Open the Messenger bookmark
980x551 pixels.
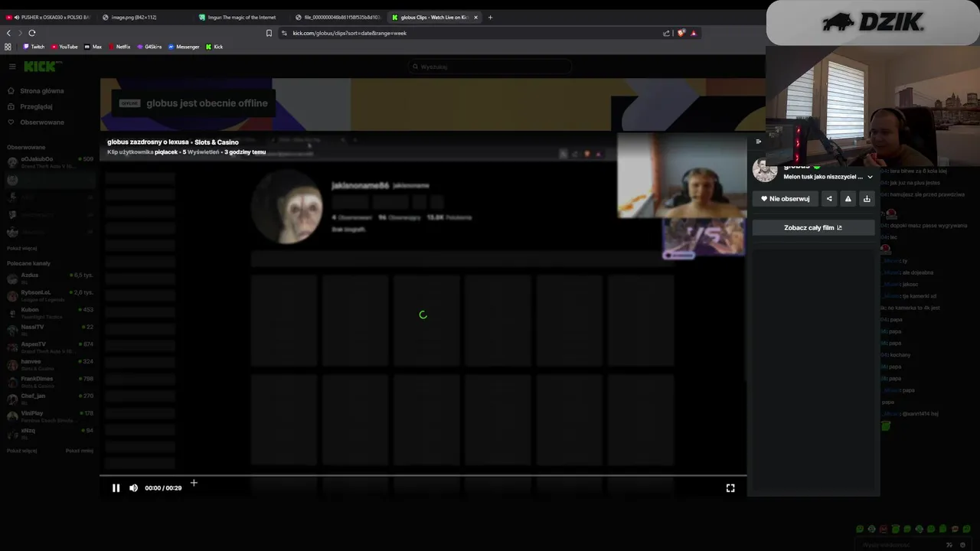184,47
